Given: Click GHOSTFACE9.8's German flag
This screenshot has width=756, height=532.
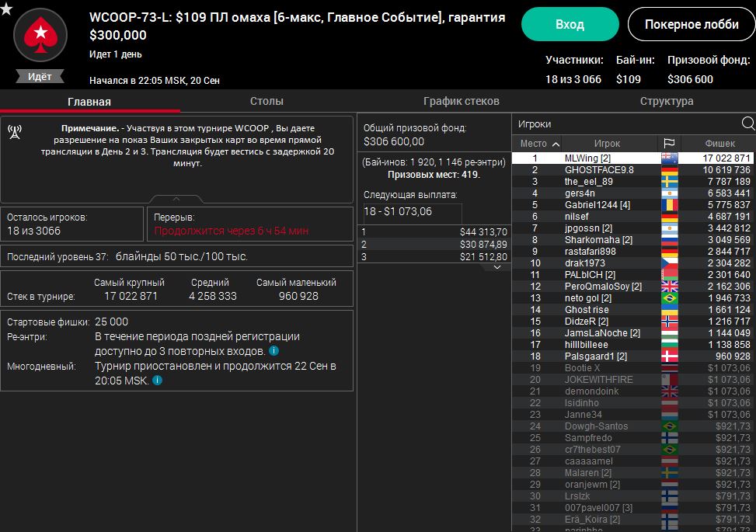Looking at the screenshot, I should click(x=669, y=169).
